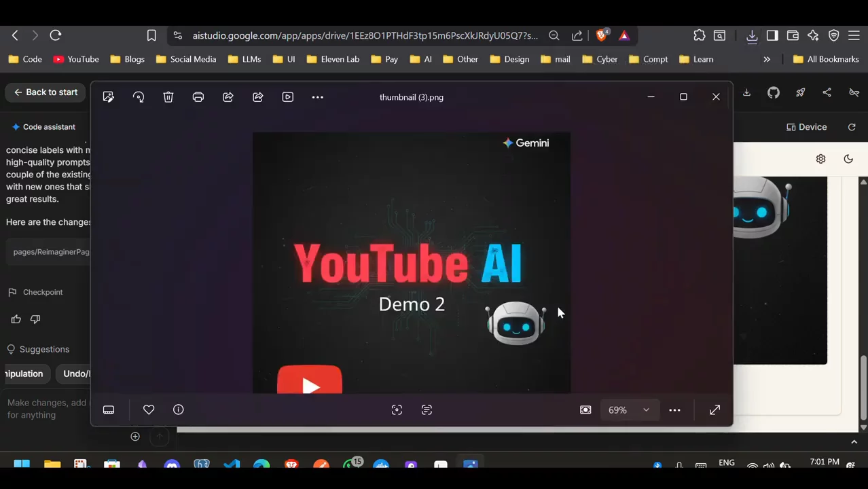Enter full screen with the expand arrows
The height and width of the screenshot is (489, 868).
[715, 410]
